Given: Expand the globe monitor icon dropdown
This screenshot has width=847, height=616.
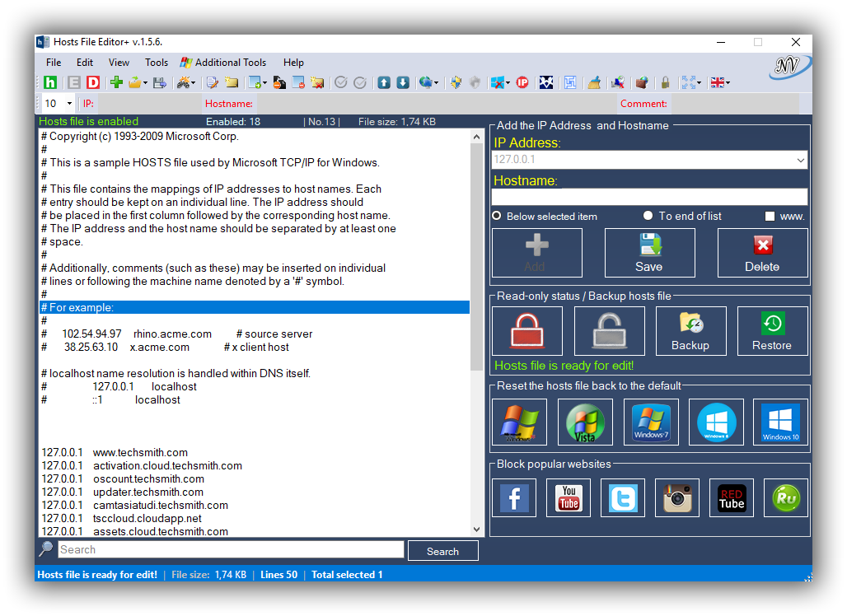Looking at the screenshot, I should click(436, 83).
